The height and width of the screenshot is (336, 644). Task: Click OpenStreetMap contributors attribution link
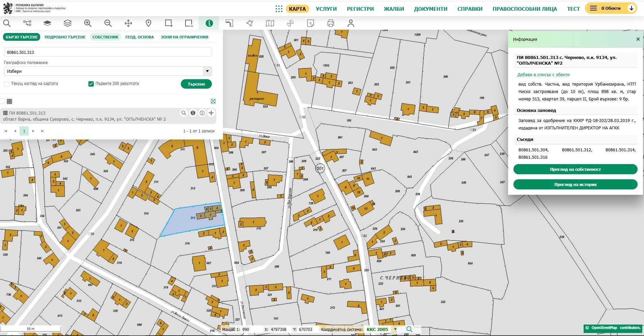click(613, 328)
